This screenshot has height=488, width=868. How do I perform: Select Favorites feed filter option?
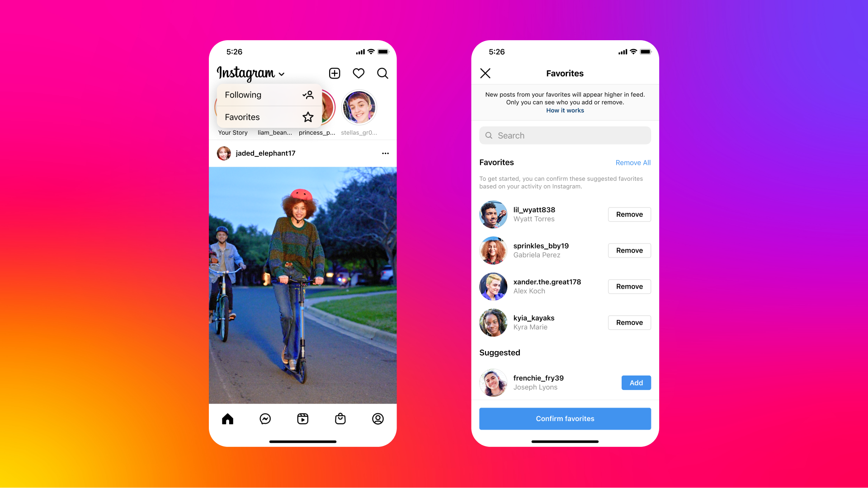268,116
